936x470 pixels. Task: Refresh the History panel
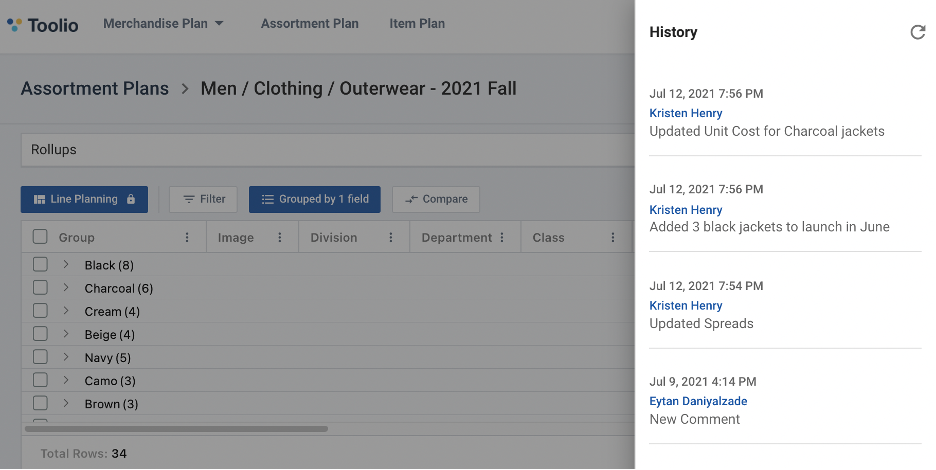click(x=917, y=32)
